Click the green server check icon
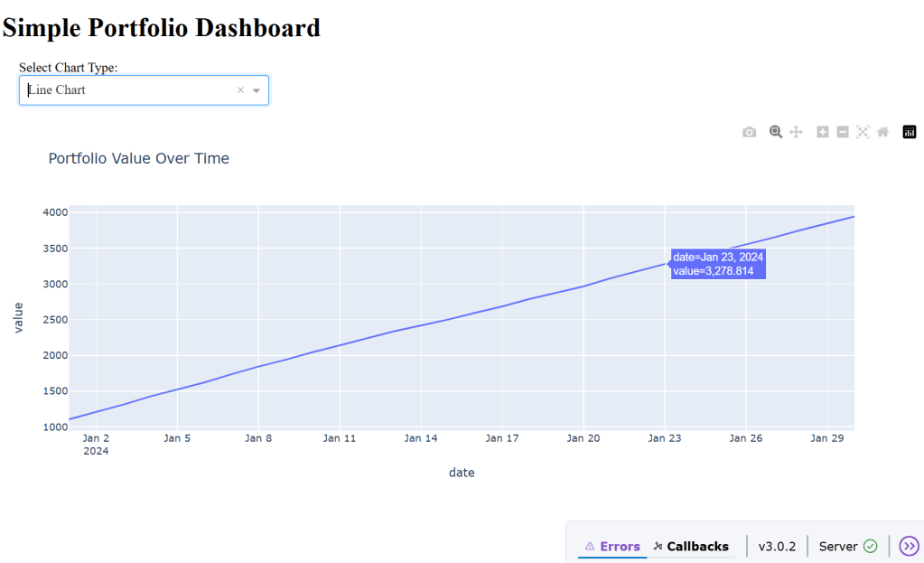This screenshot has width=924, height=563. pos(870,546)
